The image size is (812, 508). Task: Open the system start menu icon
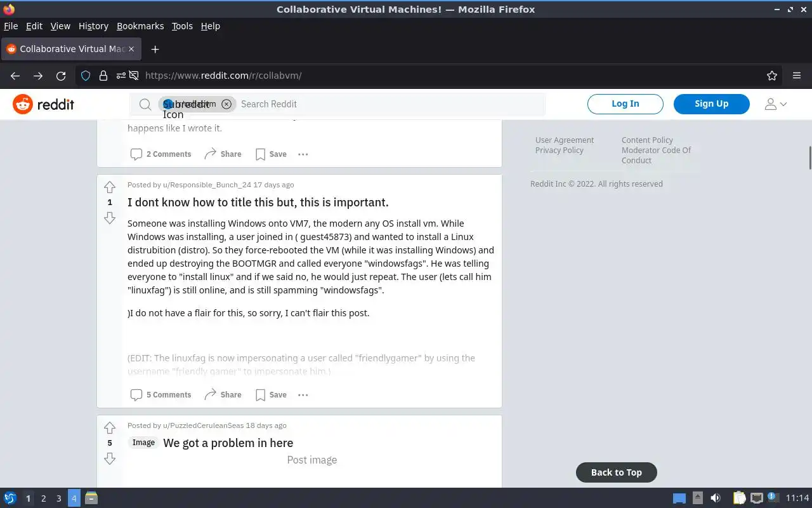[10, 498]
